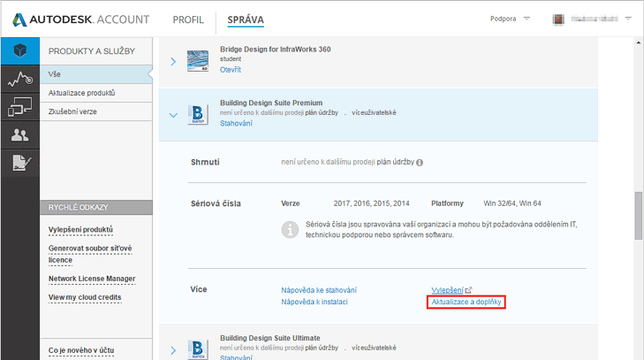Click the scrollbar up arrow
Viewport: 644px width, 360px height.
point(638,42)
